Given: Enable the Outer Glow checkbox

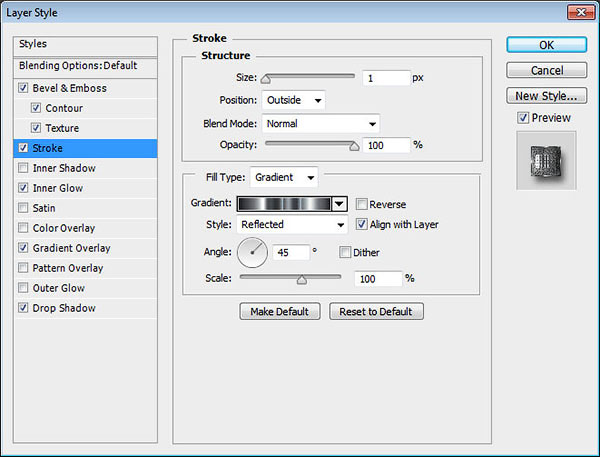Looking at the screenshot, I should tap(23, 287).
